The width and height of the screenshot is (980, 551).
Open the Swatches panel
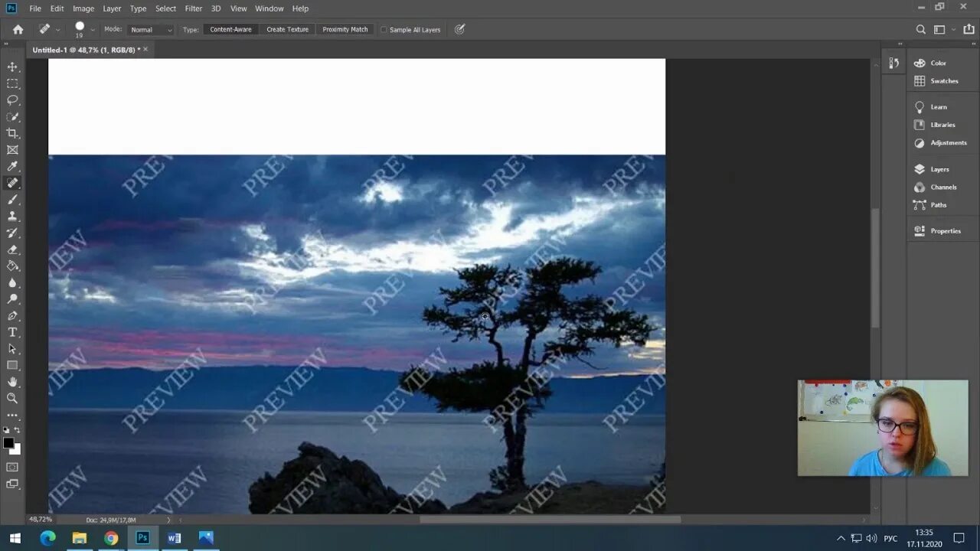pyautogui.click(x=938, y=81)
